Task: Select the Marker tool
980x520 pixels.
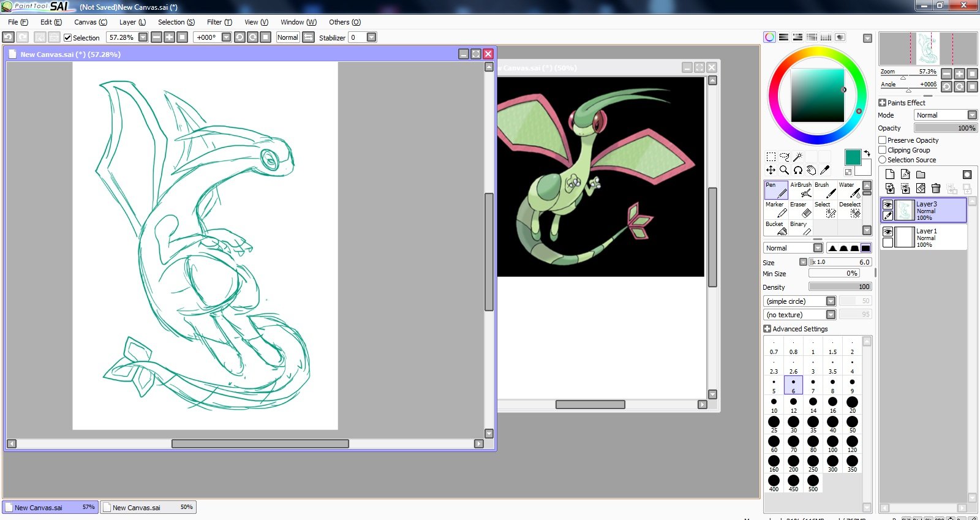Action: point(775,209)
